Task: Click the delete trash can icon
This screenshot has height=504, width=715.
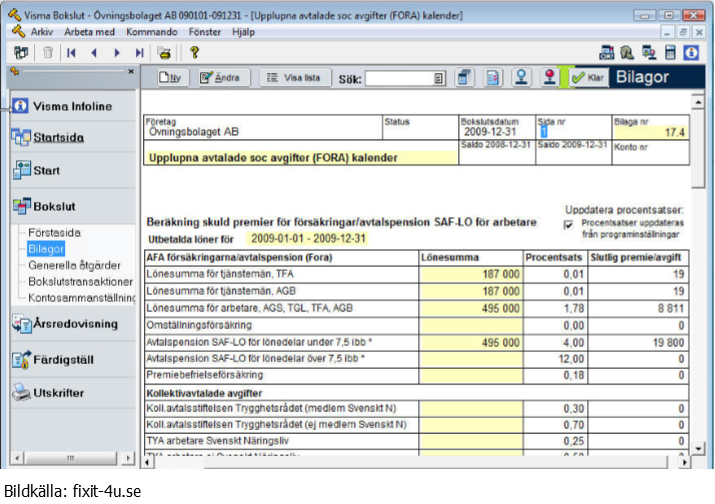Action: pyautogui.click(x=47, y=53)
